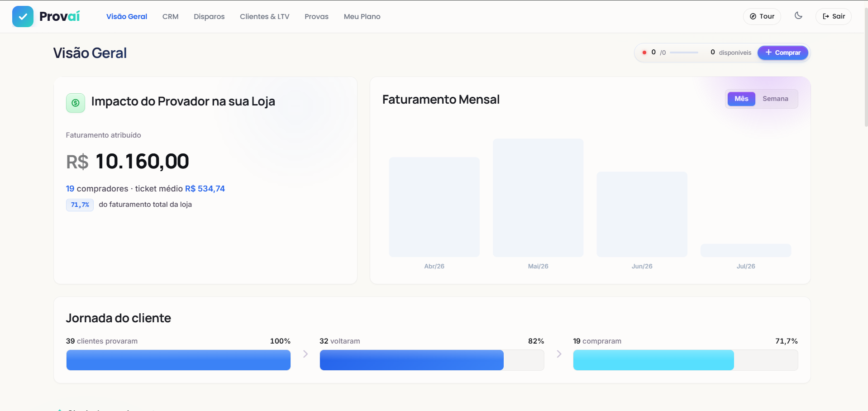Click the Comprar button
Image resolution: width=868 pixels, height=411 pixels.
pos(783,53)
